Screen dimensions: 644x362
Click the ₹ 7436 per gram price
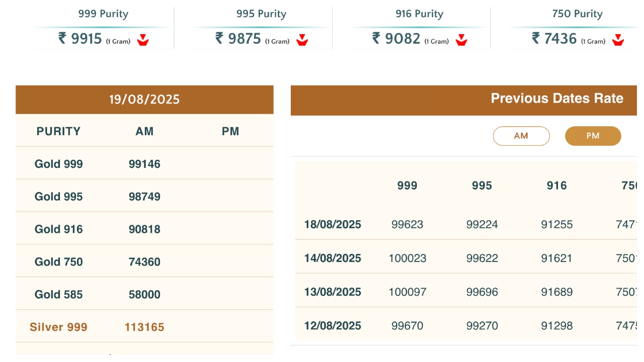554,39
